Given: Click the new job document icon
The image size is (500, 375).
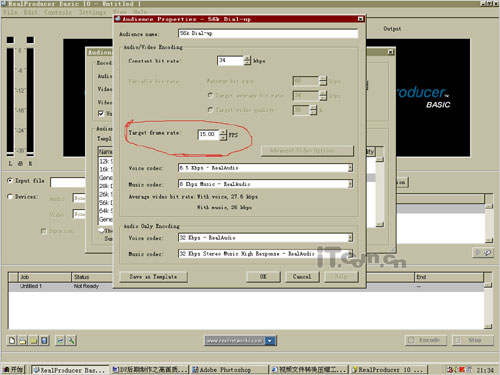Looking at the screenshot, I should pyautogui.click(x=12, y=340).
